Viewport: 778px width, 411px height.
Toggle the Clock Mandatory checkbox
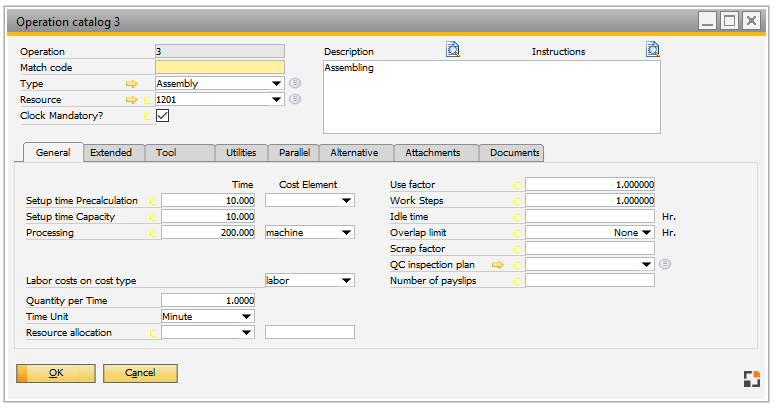click(x=162, y=116)
